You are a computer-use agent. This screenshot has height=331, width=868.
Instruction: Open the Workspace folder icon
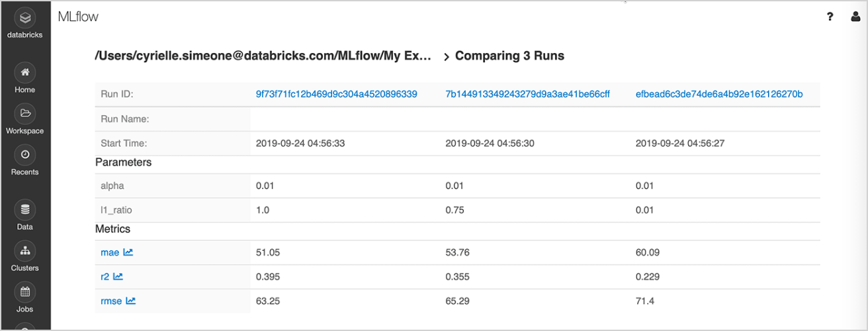click(25, 113)
